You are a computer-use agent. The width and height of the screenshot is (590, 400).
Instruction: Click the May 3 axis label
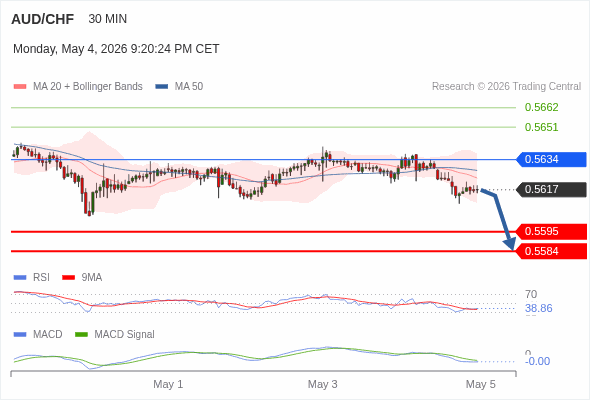(322, 385)
